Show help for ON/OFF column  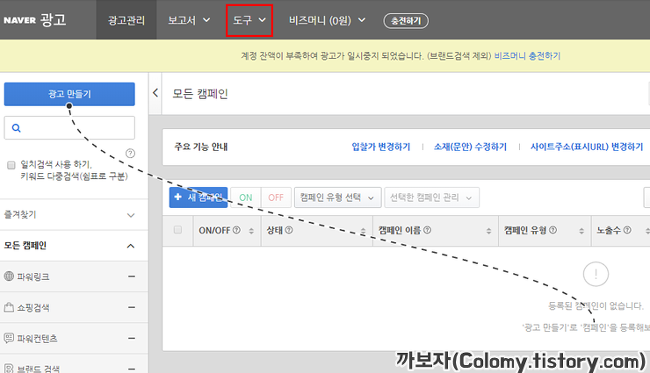tap(236, 230)
